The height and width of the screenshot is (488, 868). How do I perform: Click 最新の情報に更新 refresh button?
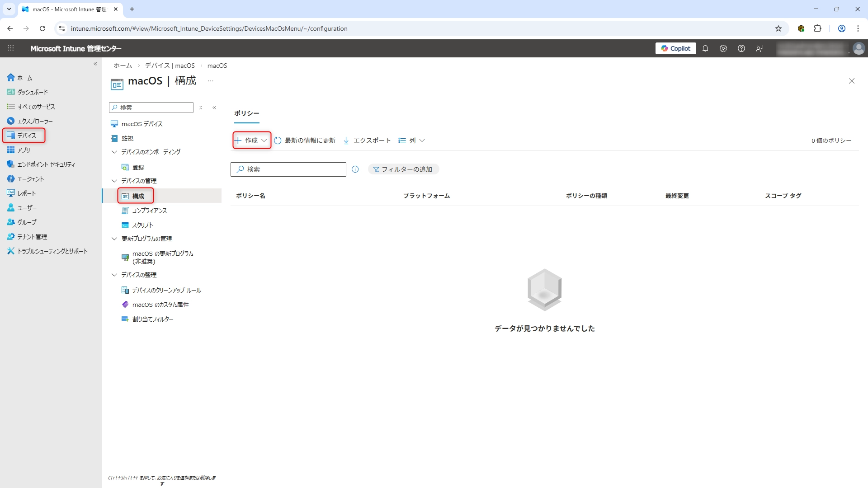(x=305, y=141)
